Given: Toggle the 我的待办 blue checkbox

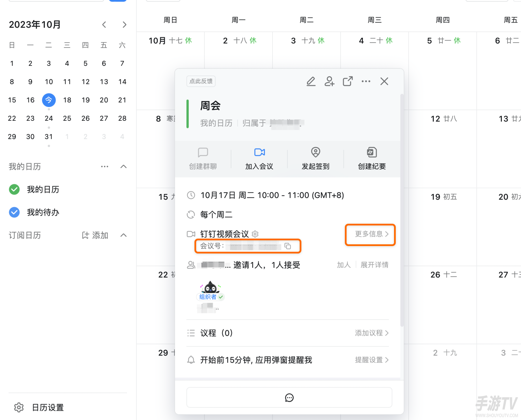Looking at the screenshot, I should (x=14, y=212).
